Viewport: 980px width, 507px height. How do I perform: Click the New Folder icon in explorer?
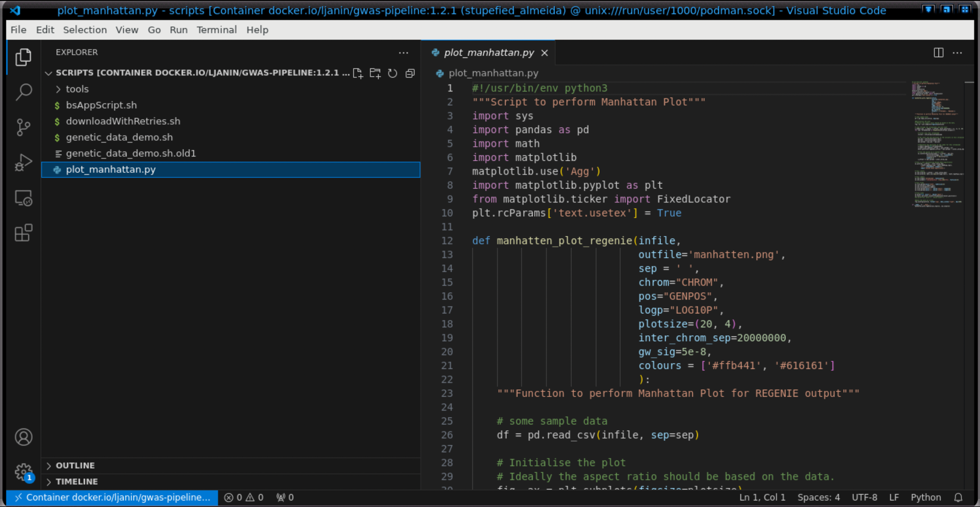pos(375,73)
